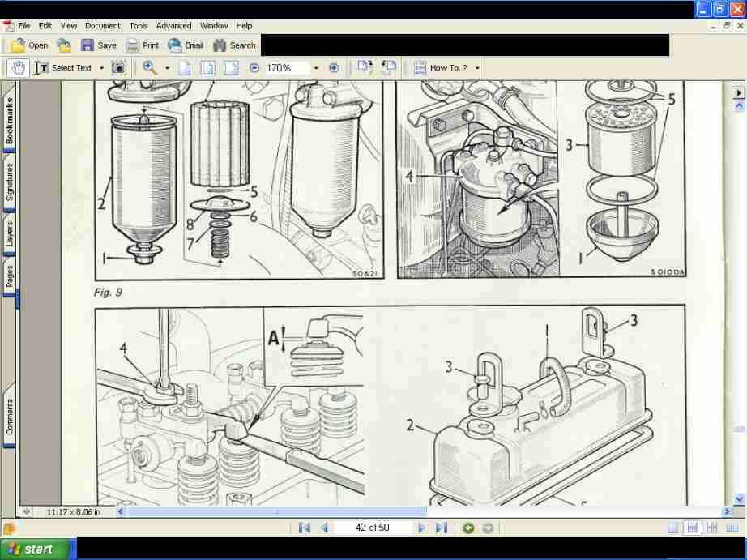Switch to single page layout
The height and width of the screenshot is (560, 747).
tap(672, 528)
